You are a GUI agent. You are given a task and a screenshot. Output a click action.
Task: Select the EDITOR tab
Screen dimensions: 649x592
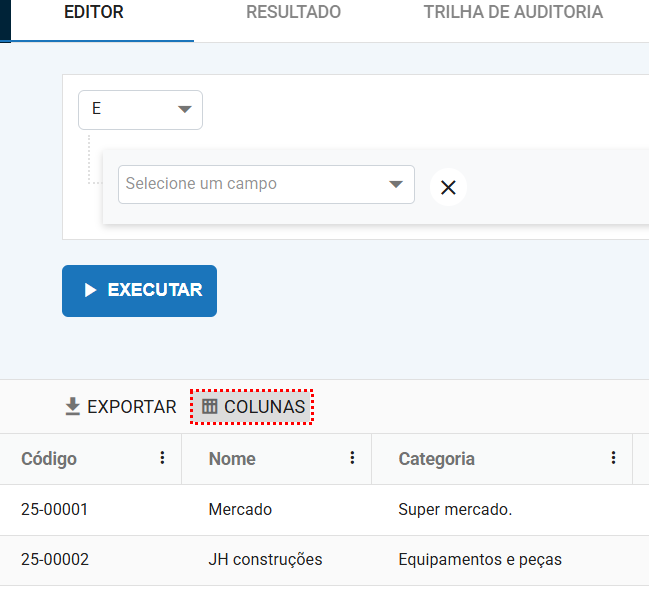[93, 13]
